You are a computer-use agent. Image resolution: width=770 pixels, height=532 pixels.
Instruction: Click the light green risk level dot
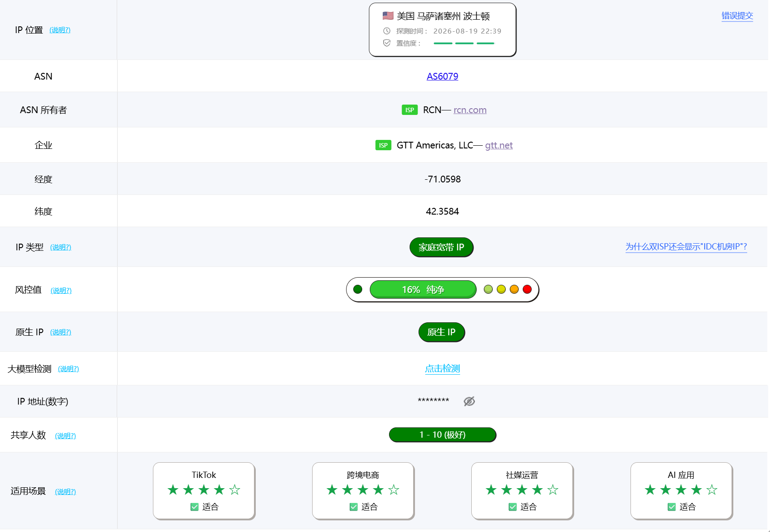(x=488, y=289)
